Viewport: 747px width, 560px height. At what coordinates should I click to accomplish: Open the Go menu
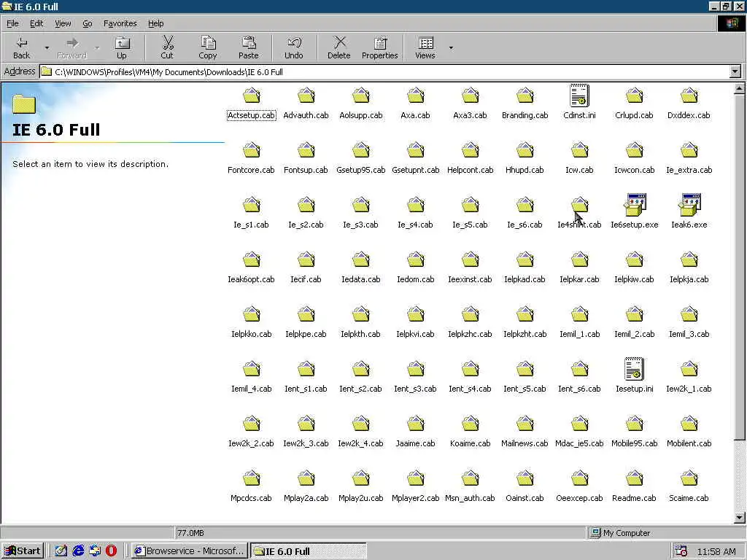click(x=88, y=23)
